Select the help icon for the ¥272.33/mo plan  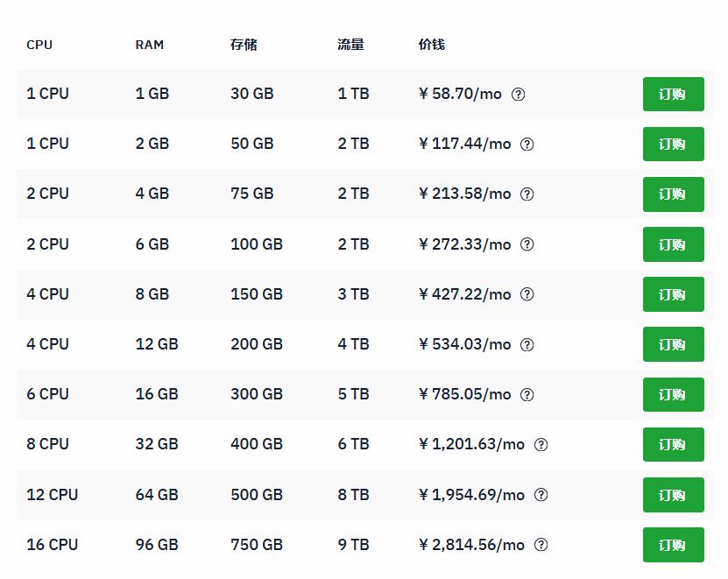pyautogui.click(x=527, y=244)
